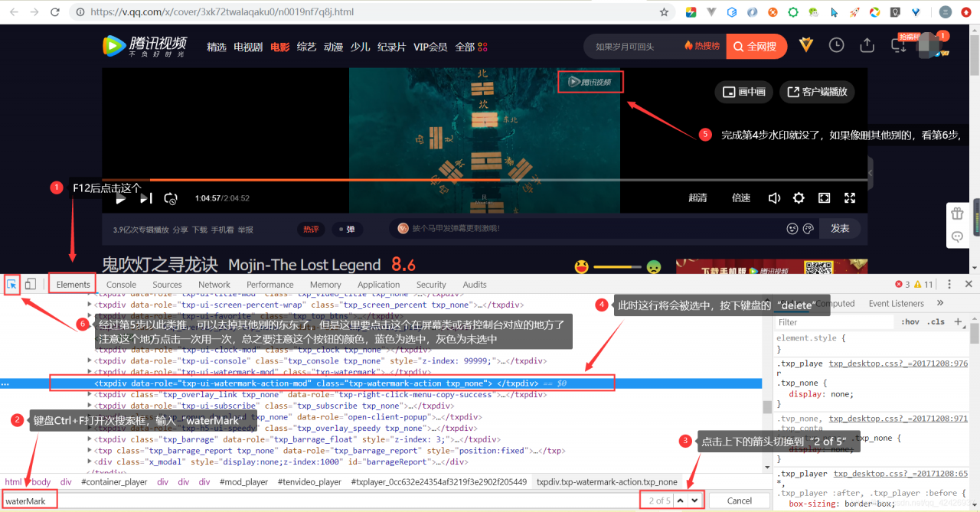Viewport: 980px width, 512px height.
Task: Open video player settings gear
Action: pos(799,198)
